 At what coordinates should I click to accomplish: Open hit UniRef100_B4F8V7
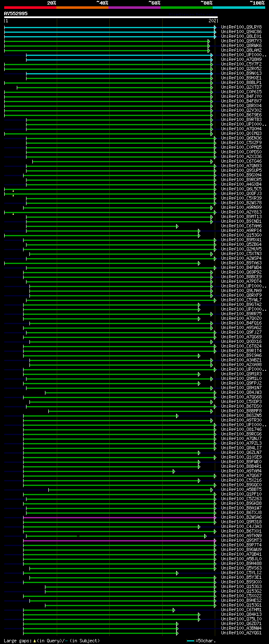[x=241, y=101]
